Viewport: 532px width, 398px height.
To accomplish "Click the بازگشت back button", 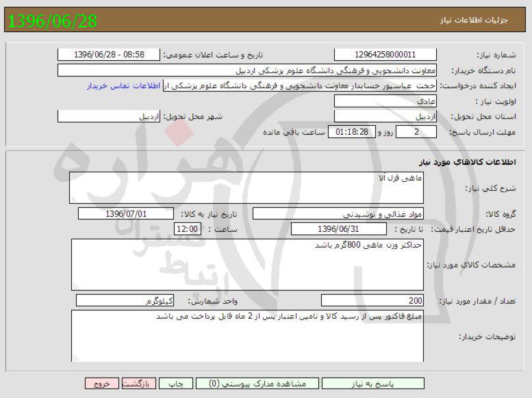I will pyautogui.click(x=138, y=384).
